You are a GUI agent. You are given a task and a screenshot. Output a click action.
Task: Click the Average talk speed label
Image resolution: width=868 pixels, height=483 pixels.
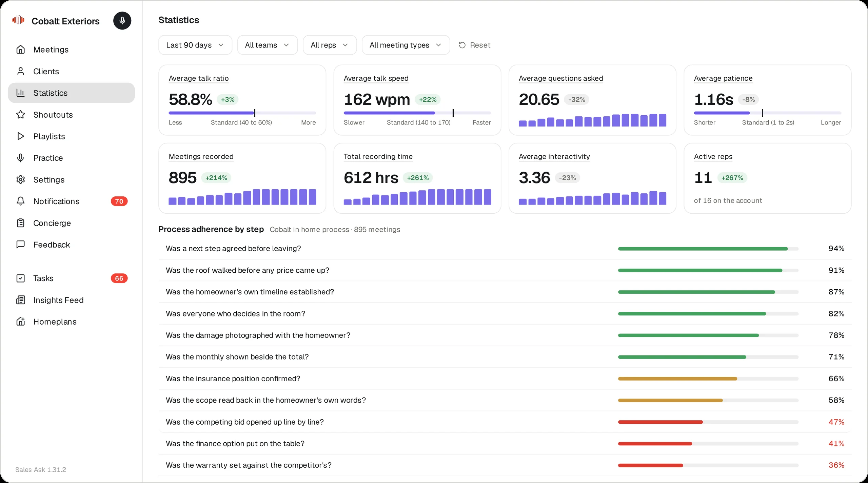click(376, 78)
